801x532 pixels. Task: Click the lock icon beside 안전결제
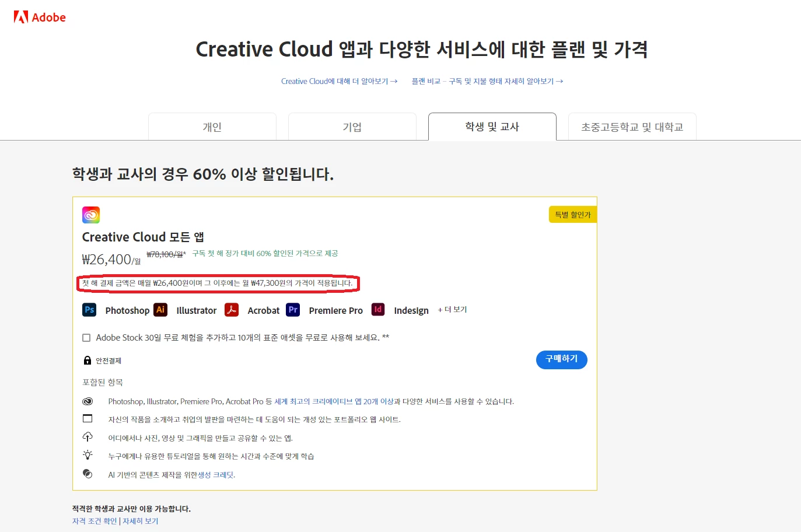click(x=88, y=360)
